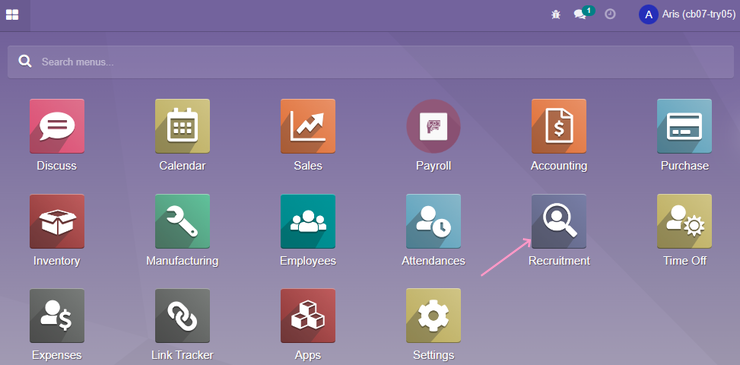Viewport: 740px width, 365px height.
Task: Open the Payroll app icon
Action: 433,126
